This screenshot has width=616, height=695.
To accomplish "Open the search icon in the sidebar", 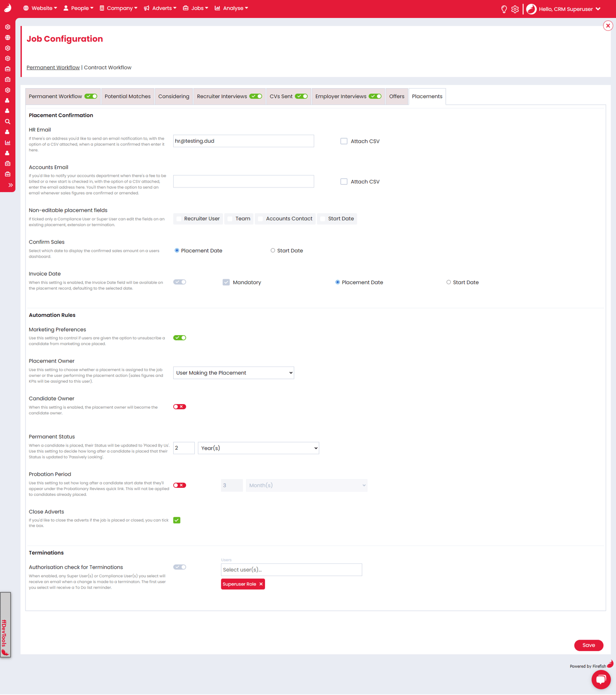I will [x=7, y=121].
